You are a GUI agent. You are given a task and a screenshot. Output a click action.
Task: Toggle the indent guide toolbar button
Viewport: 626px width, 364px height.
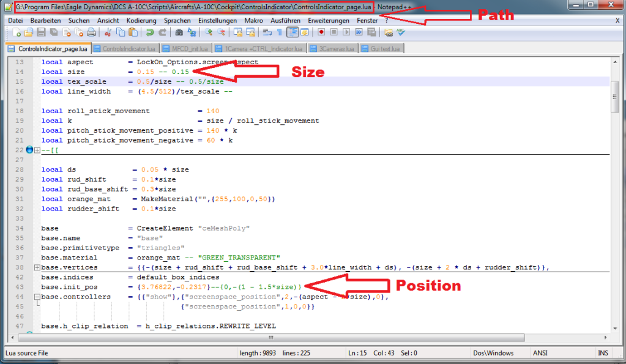tap(293, 32)
